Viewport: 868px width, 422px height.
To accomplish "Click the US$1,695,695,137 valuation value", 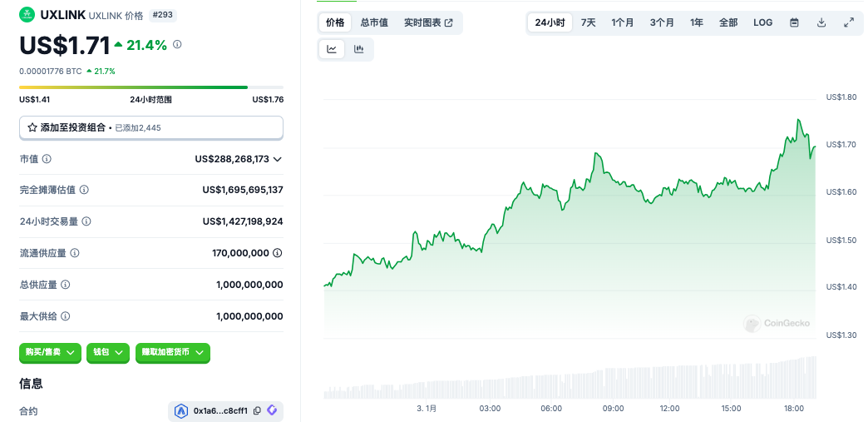I will pos(243,190).
